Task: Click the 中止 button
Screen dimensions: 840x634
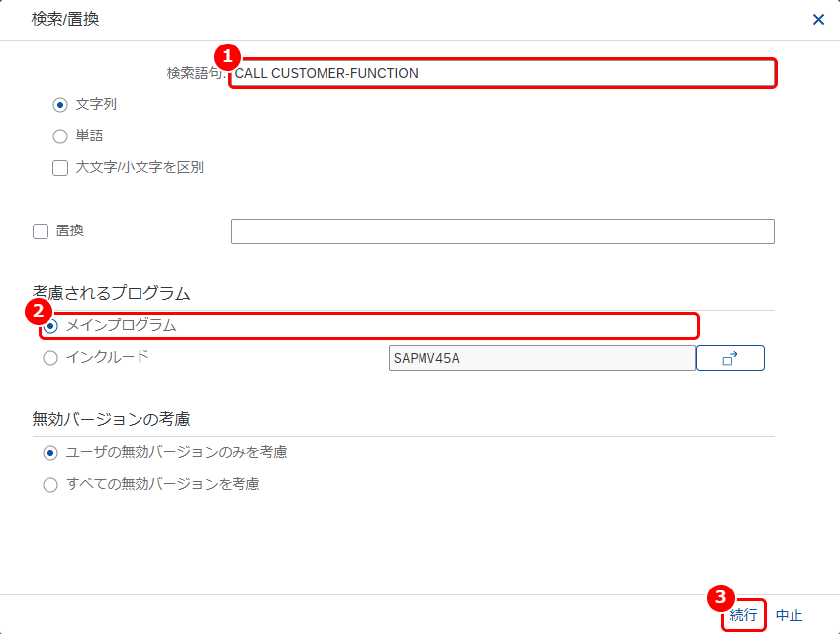Action: click(x=789, y=615)
